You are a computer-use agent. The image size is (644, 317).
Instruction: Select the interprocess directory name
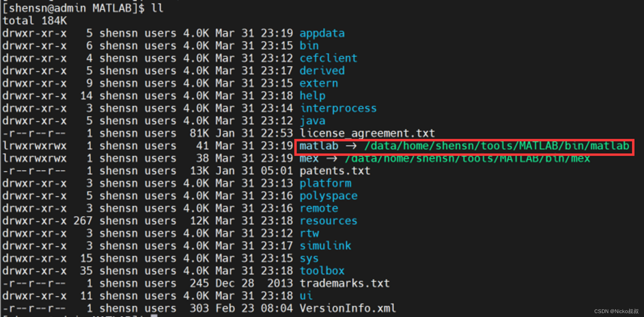click(338, 109)
